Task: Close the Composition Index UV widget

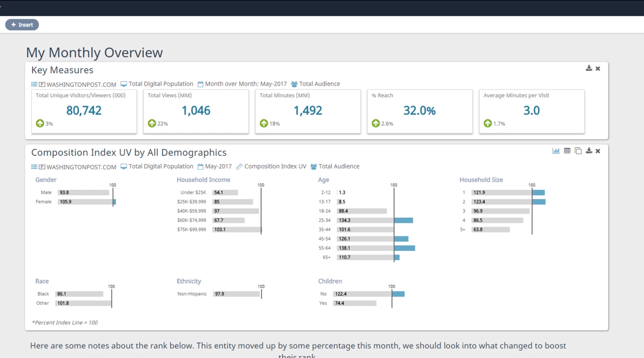Action: 598,151
